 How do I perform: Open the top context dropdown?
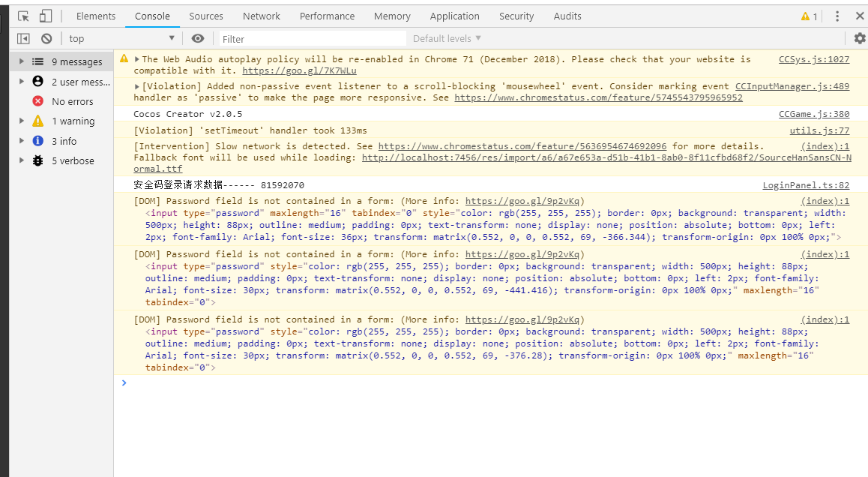coord(121,38)
